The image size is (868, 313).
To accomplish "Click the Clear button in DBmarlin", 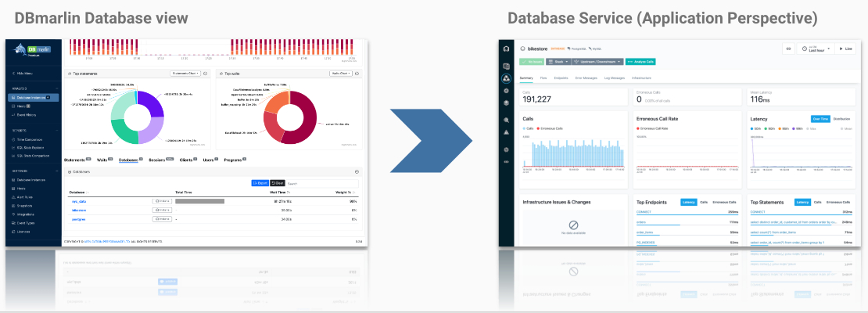I will tap(277, 183).
